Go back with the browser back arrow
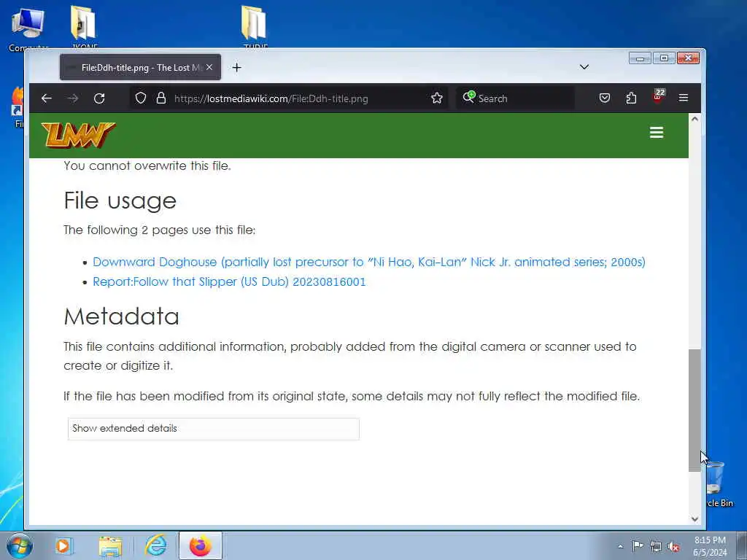 pyautogui.click(x=46, y=98)
